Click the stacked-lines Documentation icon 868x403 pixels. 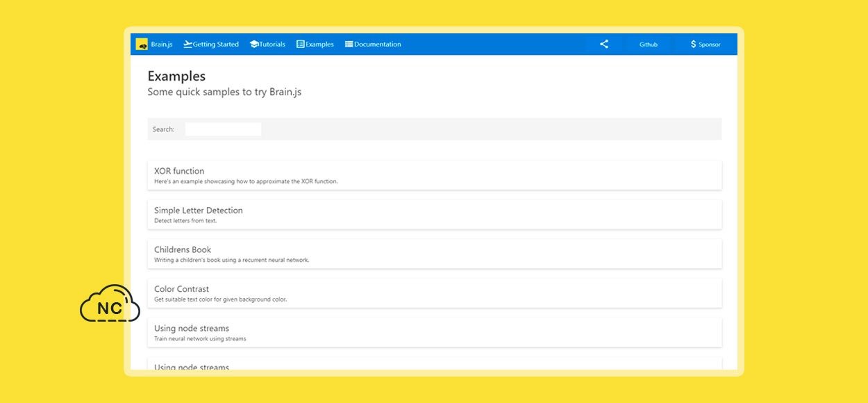(349, 44)
